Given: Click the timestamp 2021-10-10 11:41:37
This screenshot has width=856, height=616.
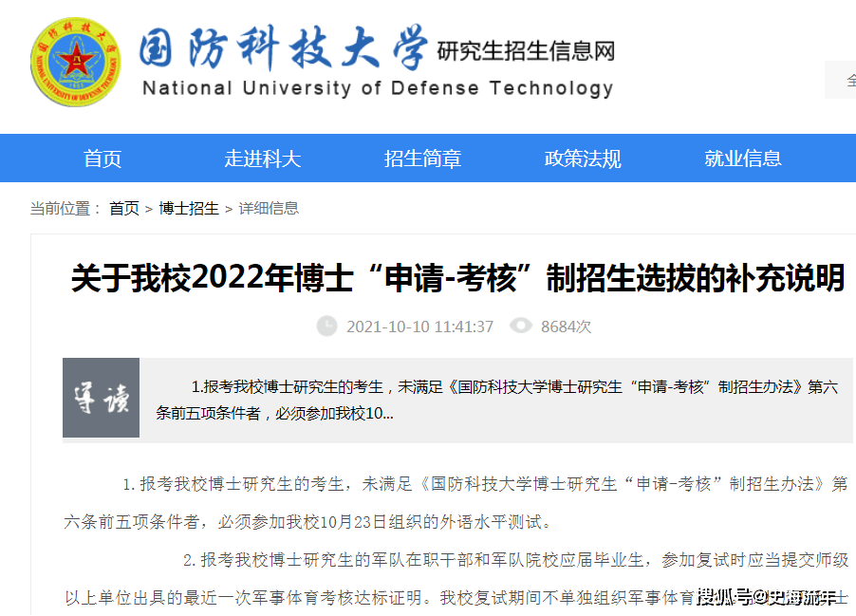Looking at the screenshot, I should pyautogui.click(x=419, y=327).
